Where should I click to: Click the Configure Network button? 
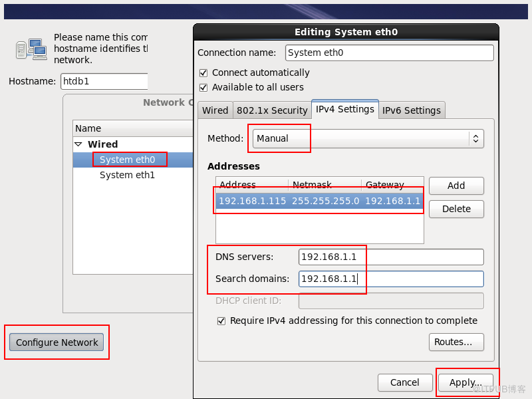(57, 342)
